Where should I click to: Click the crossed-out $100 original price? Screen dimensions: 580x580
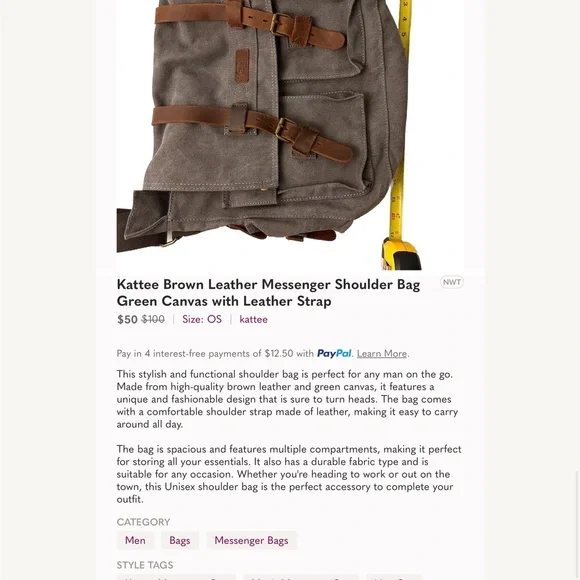(153, 319)
